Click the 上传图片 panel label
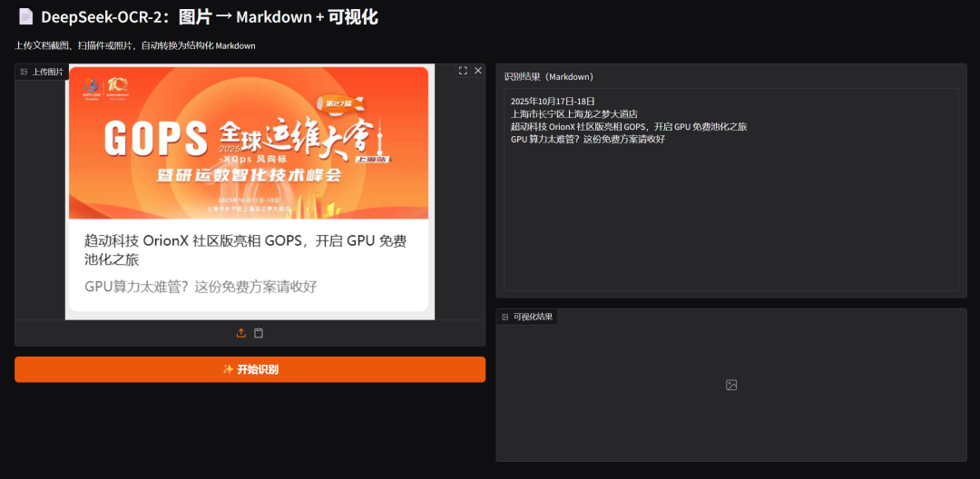 (42, 72)
